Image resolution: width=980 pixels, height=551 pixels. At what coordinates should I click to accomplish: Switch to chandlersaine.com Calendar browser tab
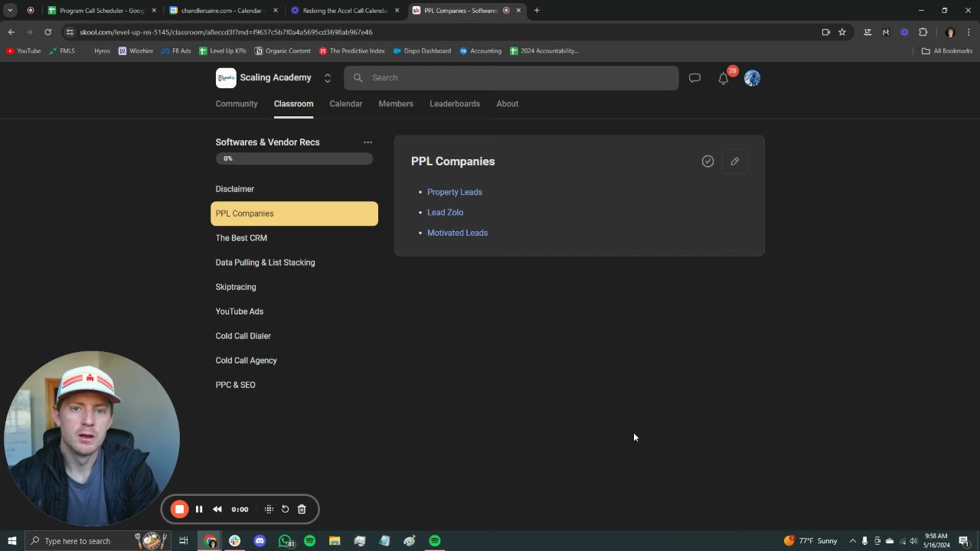tap(223, 11)
